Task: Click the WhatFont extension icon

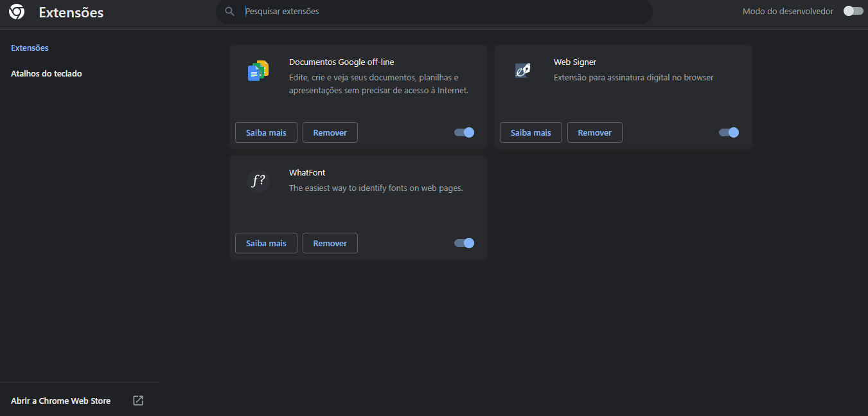Action: point(258,181)
